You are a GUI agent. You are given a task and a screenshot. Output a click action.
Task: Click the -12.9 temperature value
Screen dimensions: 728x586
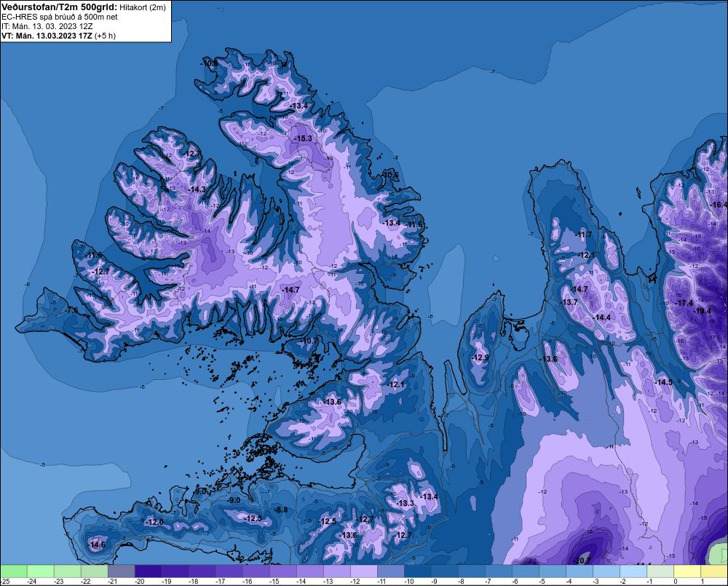pyautogui.click(x=480, y=357)
